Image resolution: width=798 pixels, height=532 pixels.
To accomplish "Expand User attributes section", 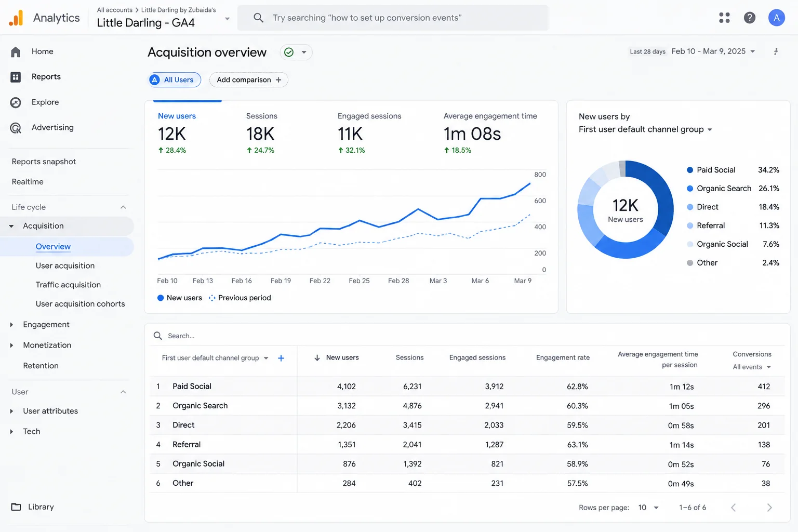I will (x=11, y=411).
